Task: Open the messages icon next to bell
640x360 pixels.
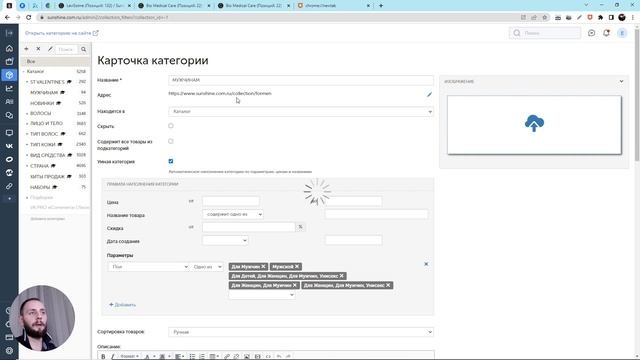Action: click(x=591, y=33)
